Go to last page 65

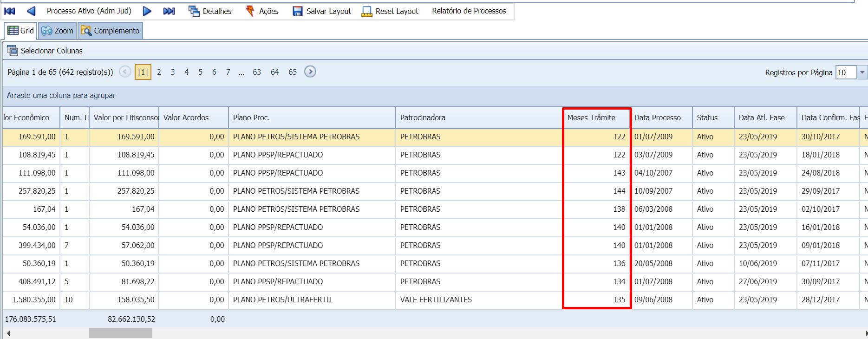pyautogui.click(x=293, y=72)
